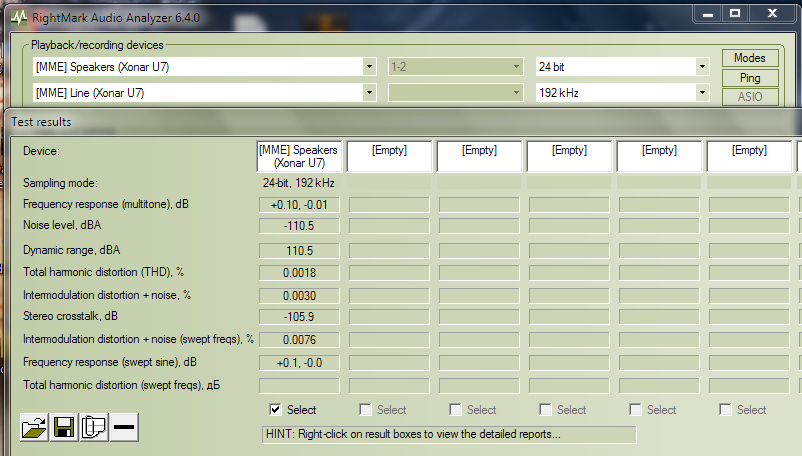Image resolution: width=802 pixels, height=456 pixels.
Task: Open the playback device Speakers dropdown
Action: [369, 66]
